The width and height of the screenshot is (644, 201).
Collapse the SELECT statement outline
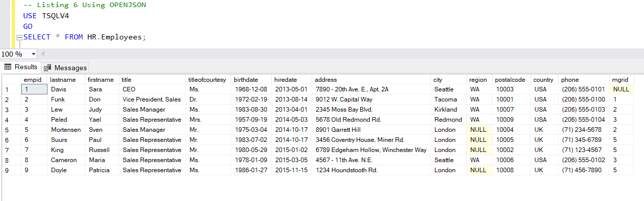(x=19, y=37)
